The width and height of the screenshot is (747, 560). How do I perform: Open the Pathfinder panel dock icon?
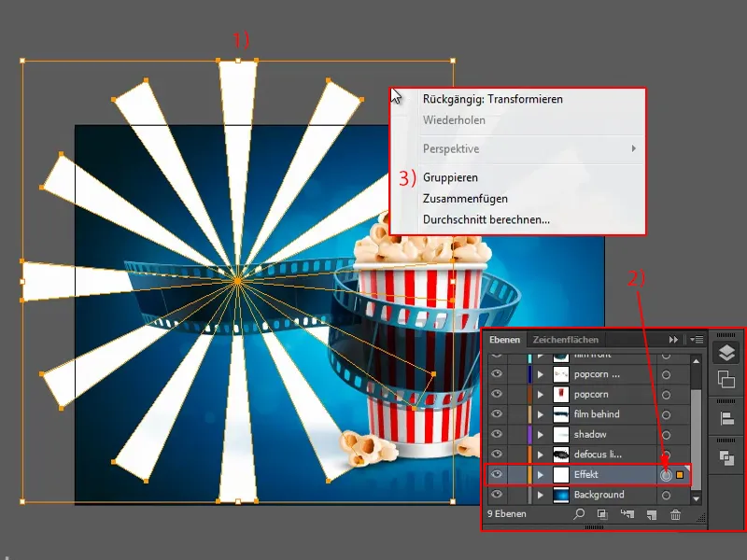coord(726,457)
